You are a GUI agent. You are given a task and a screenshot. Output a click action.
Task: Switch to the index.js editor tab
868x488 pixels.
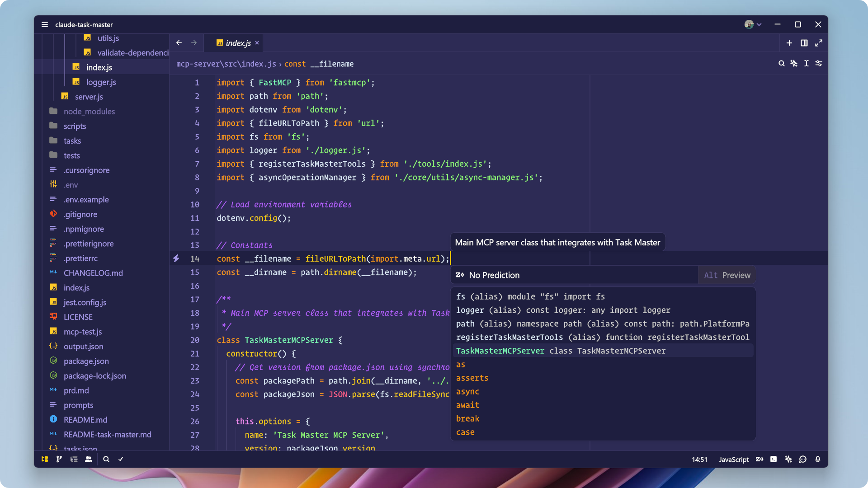(x=233, y=43)
